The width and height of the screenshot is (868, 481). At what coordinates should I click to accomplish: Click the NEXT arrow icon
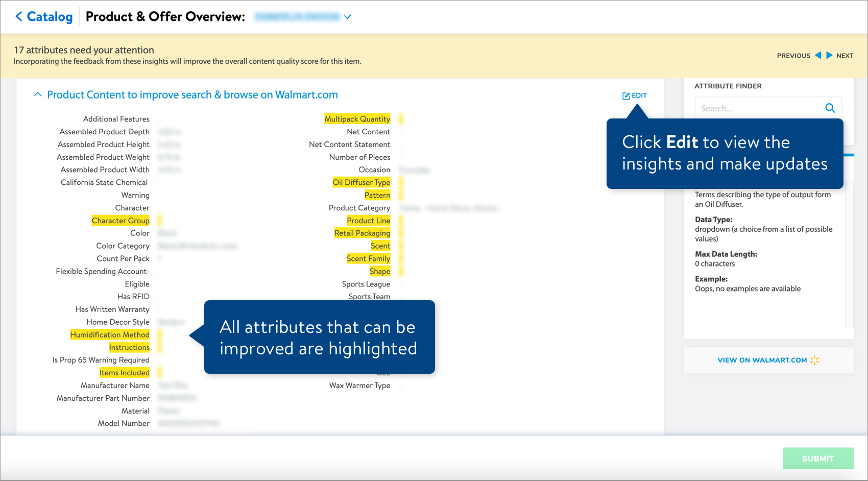click(x=829, y=55)
